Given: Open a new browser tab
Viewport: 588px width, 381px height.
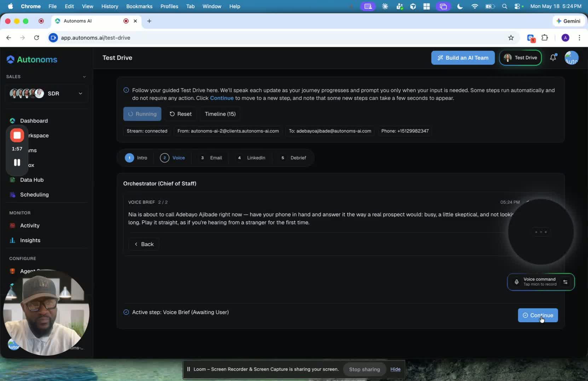Looking at the screenshot, I should 149,21.
